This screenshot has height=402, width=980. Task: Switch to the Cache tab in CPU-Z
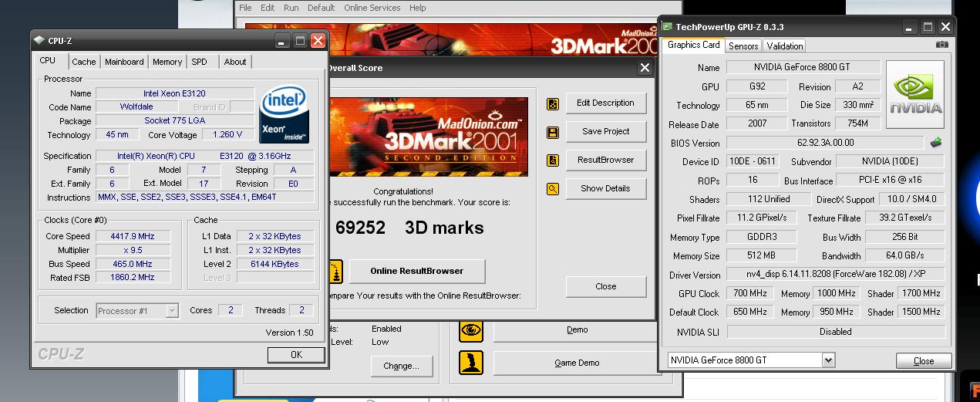click(84, 62)
